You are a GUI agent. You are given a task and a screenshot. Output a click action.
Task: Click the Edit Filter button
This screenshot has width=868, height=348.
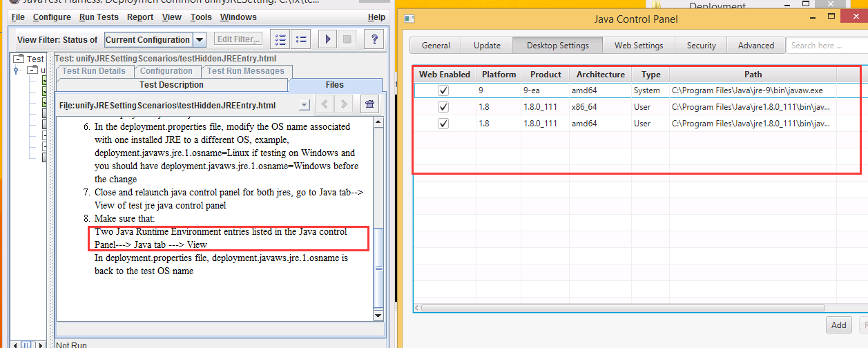(238, 39)
